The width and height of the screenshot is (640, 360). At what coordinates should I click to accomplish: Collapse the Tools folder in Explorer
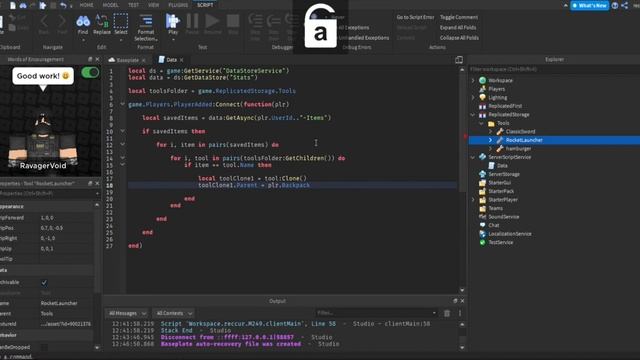[482, 123]
